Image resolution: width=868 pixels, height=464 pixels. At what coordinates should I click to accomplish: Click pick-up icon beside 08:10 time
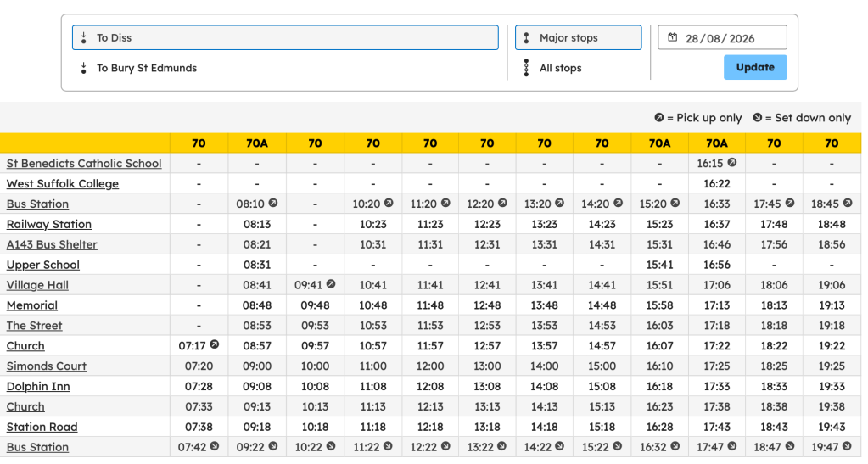tap(273, 204)
